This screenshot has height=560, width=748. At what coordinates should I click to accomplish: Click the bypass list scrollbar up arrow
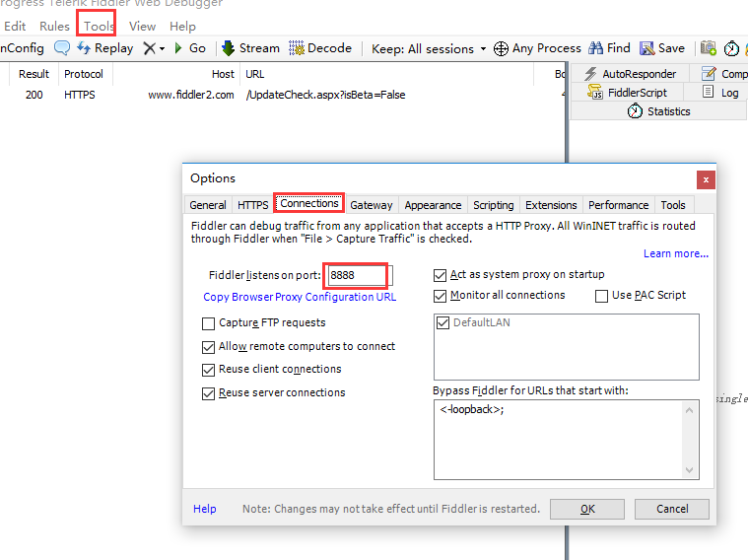click(689, 410)
